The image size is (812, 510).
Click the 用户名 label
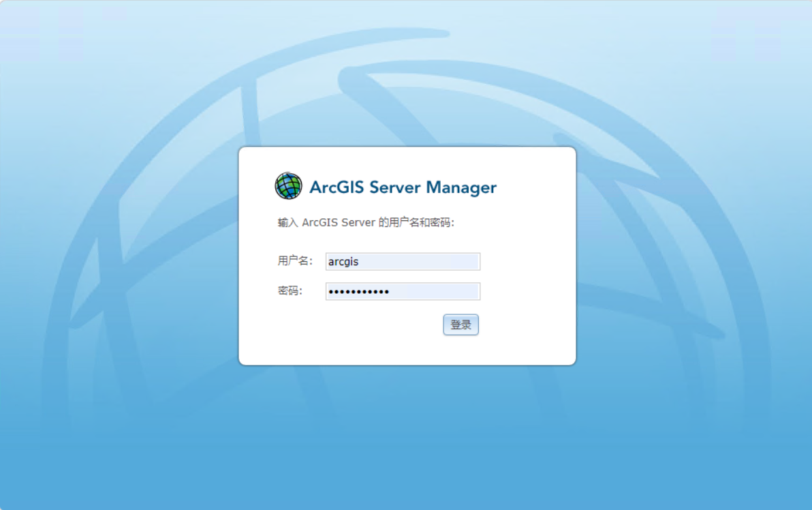click(295, 260)
